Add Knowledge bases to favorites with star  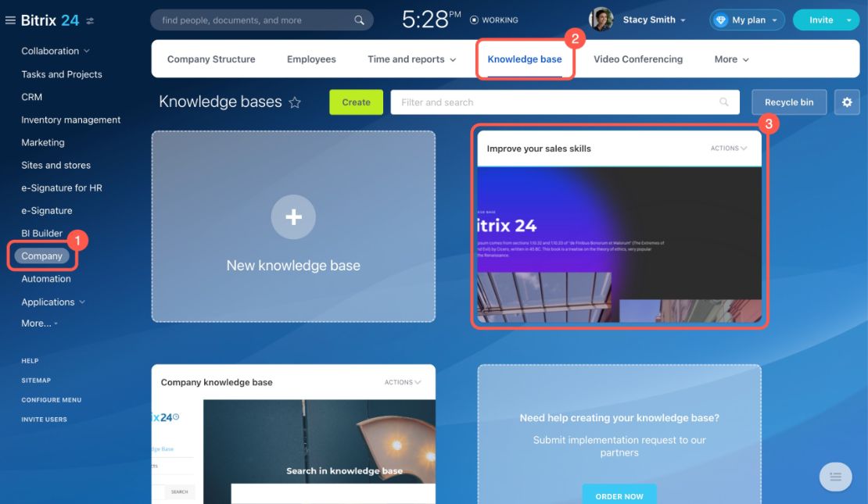click(295, 102)
